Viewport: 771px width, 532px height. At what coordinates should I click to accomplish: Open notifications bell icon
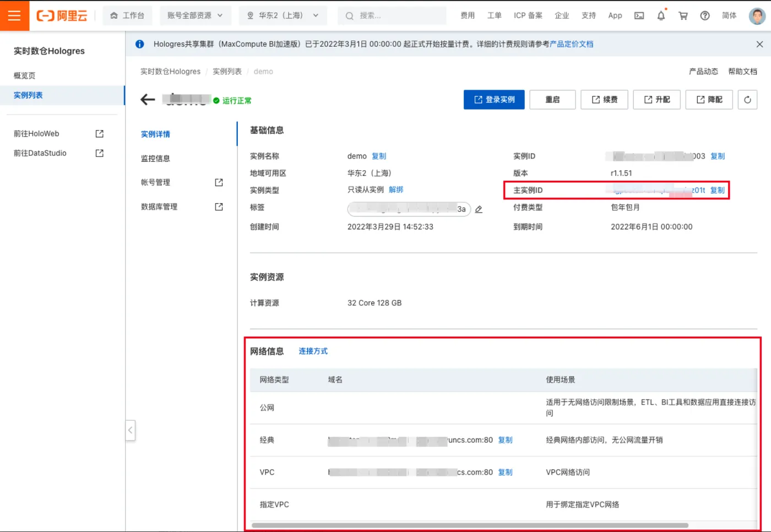click(x=661, y=15)
